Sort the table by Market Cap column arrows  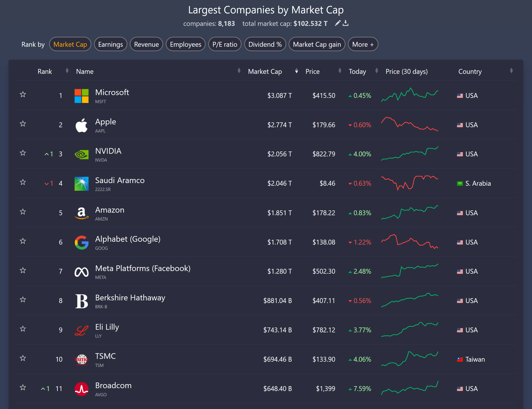(296, 71)
